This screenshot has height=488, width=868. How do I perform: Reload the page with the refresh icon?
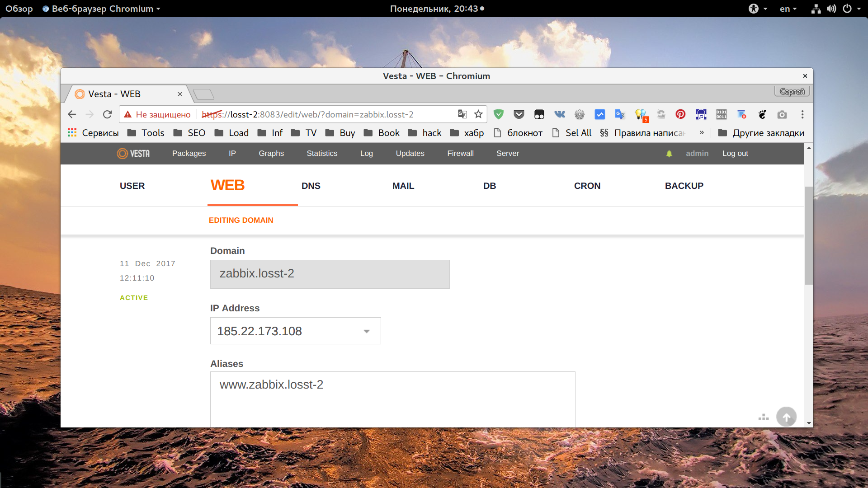pyautogui.click(x=107, y=114)
